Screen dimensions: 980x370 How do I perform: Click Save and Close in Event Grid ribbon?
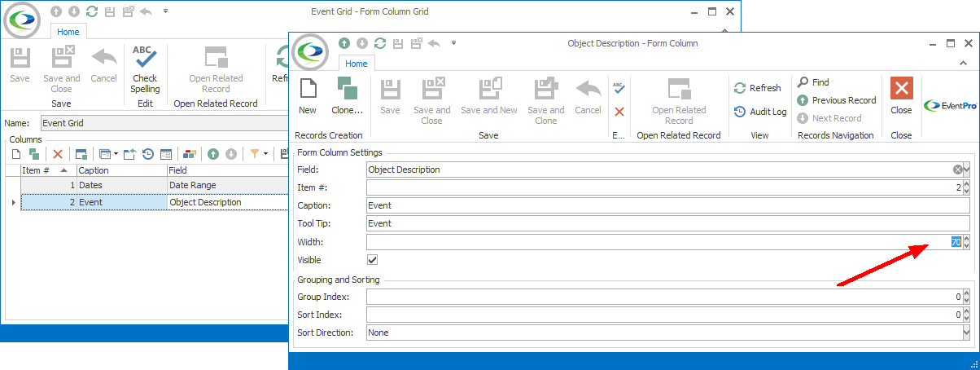tap(61, 69)
